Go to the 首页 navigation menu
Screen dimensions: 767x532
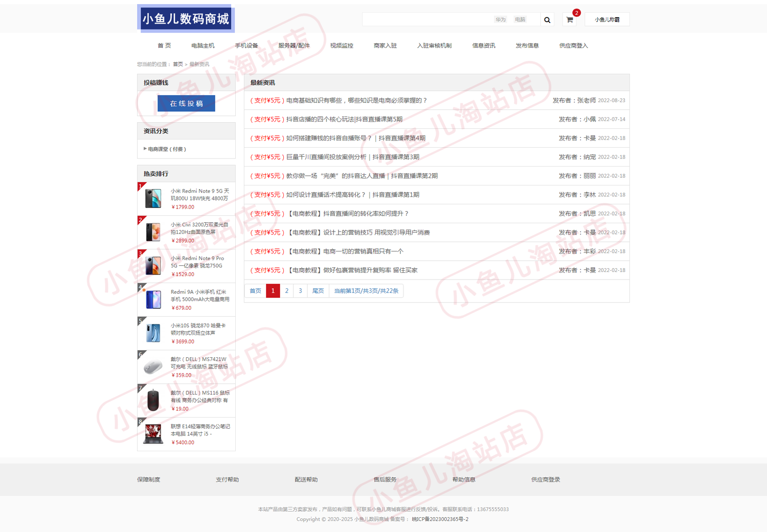click(x=164, y=45)
